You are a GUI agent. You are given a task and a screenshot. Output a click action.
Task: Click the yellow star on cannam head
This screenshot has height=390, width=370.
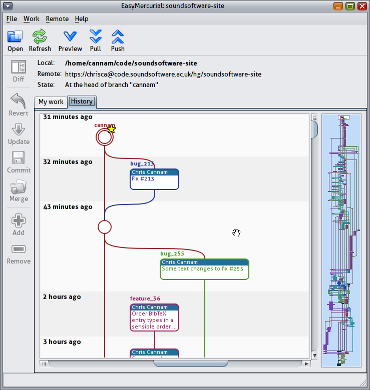[111, 129]
